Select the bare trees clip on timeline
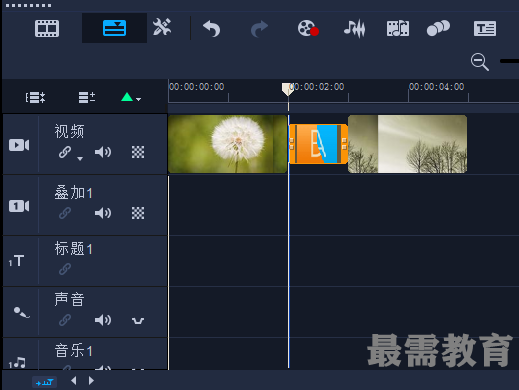This screenshot has height=390, width=519. coord(407,144)
